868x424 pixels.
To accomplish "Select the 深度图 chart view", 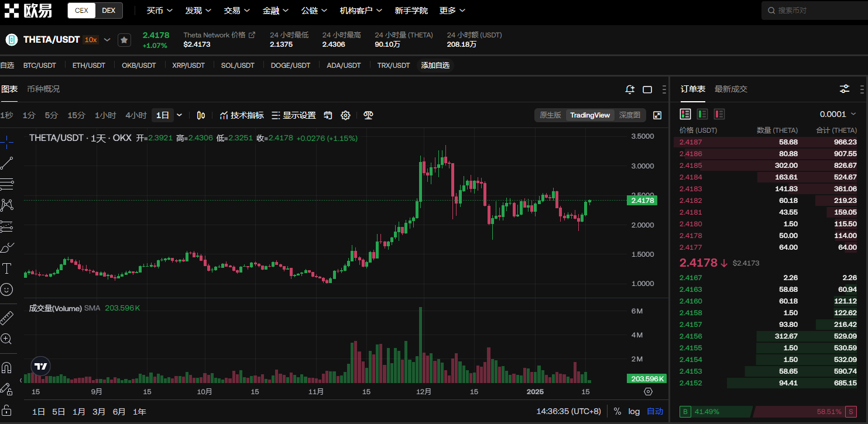I will pyautogui.click(x=629, y=115).
